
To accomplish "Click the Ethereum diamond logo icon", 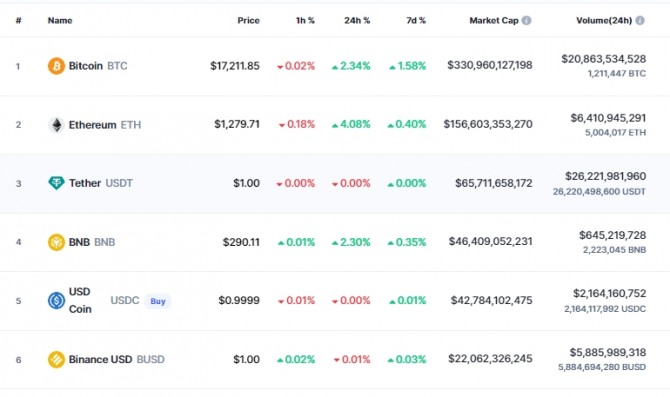I will (56, 125).
